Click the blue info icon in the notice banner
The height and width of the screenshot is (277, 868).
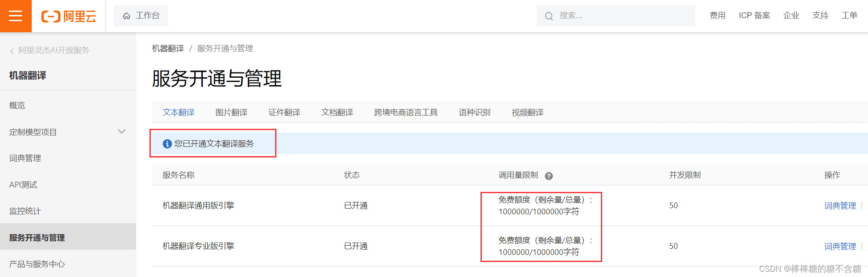coord(167,144)
